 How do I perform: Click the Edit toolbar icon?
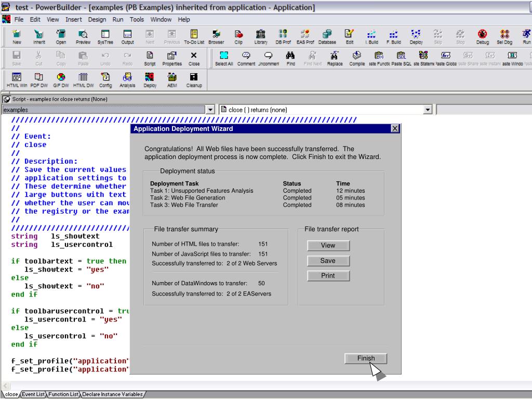(350, 37)
